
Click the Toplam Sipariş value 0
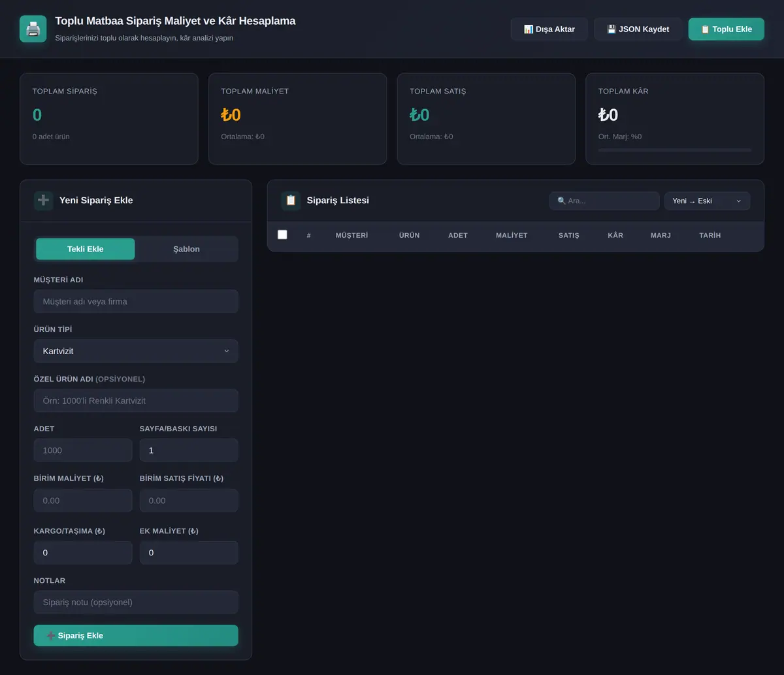point(37,115)
